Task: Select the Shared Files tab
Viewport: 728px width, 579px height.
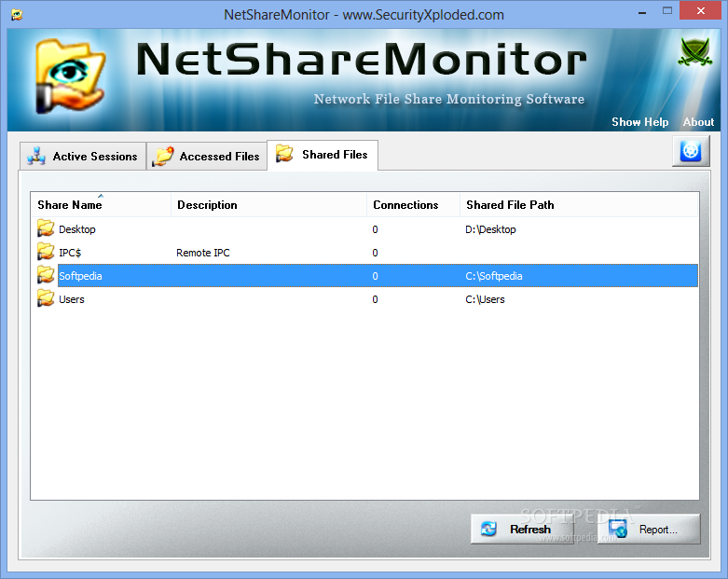Action: click(323, 155)
